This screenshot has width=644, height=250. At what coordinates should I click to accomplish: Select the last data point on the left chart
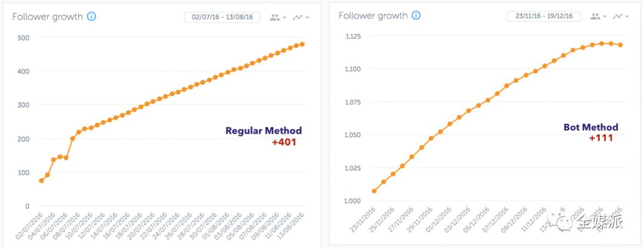[302, 44]
